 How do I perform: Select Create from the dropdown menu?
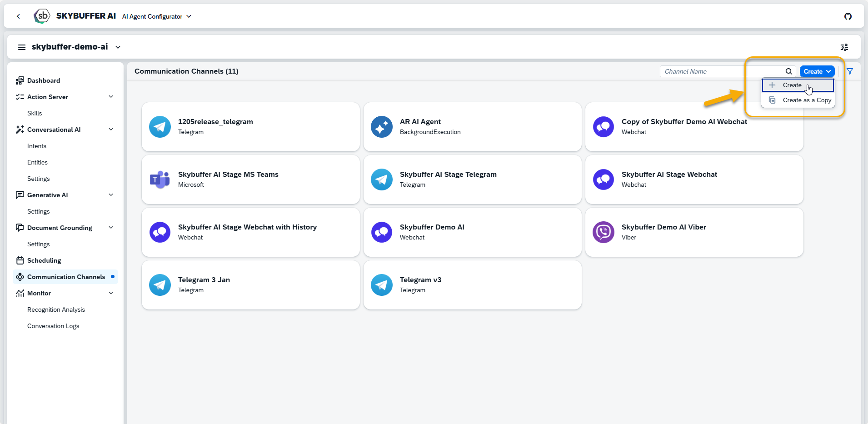coord(798,85)
